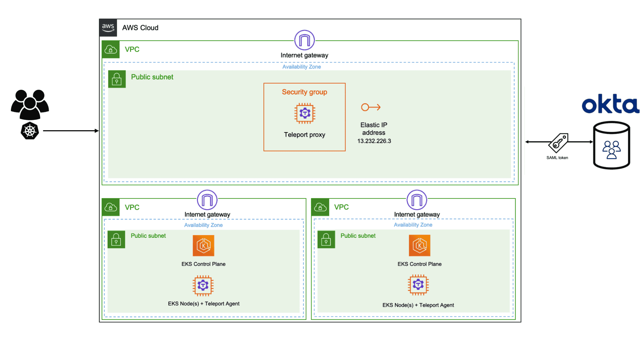Click the 'Elastic IP address' label
Screen dimensions: 644x340
374,129
